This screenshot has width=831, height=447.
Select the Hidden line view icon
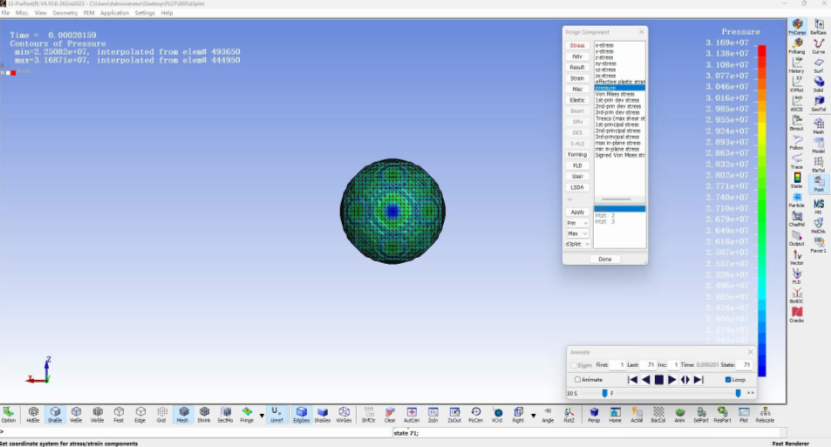pos(33,413)
